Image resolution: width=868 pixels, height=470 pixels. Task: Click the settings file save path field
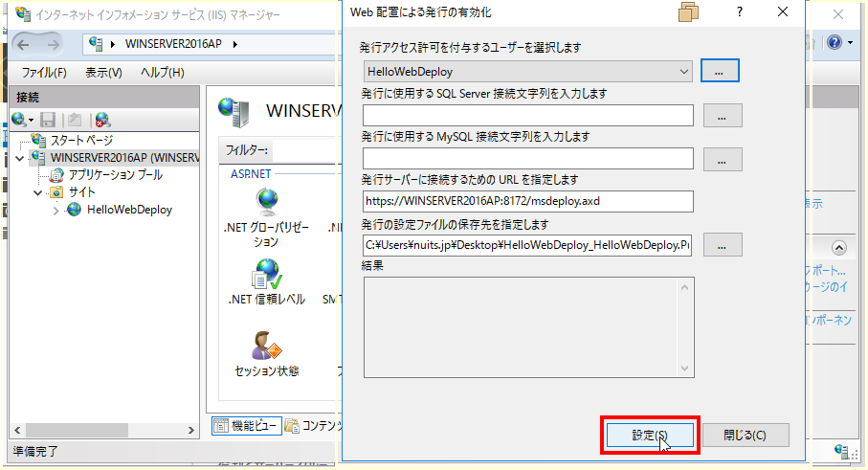(527, 245)
